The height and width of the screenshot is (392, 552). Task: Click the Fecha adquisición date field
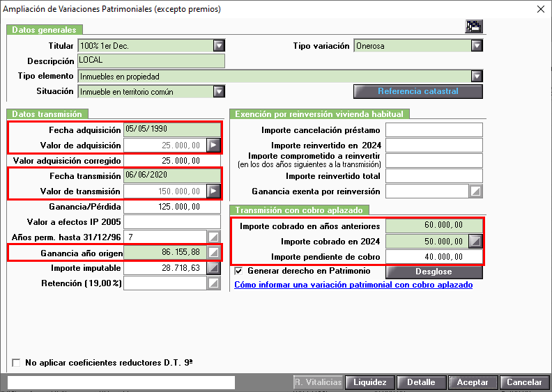[x=171, y=130]
